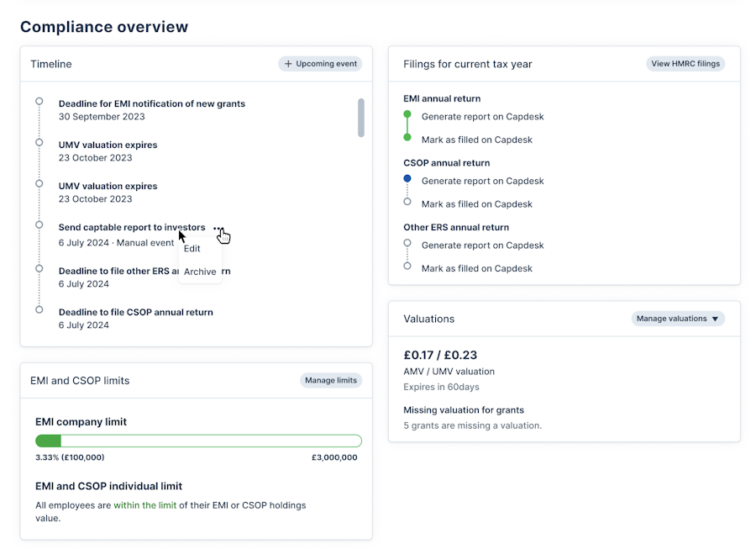The width and height of the screenshot is (756, 549).
Task: Click circle for Other ERS Mark as filled
Action: tap(407, 267)
